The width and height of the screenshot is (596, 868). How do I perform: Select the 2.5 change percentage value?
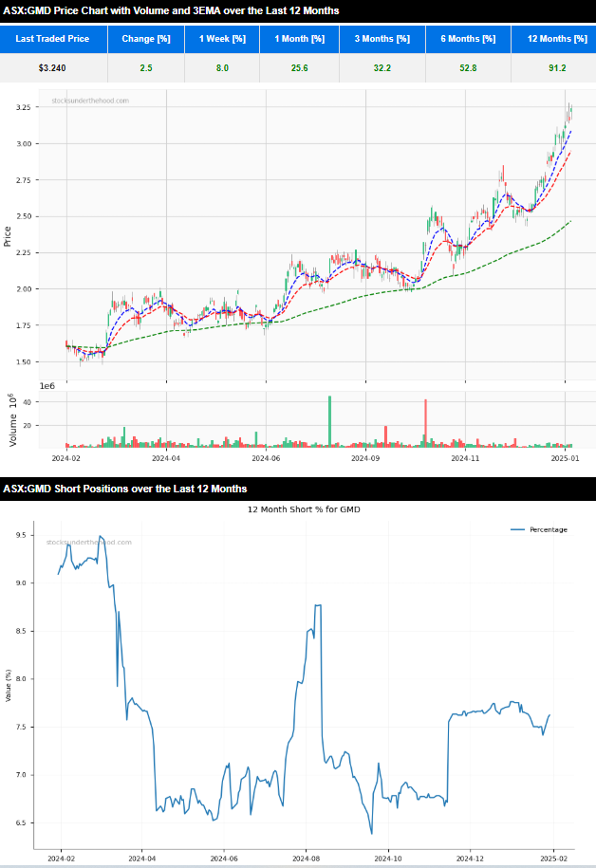(x=145, y=68)
